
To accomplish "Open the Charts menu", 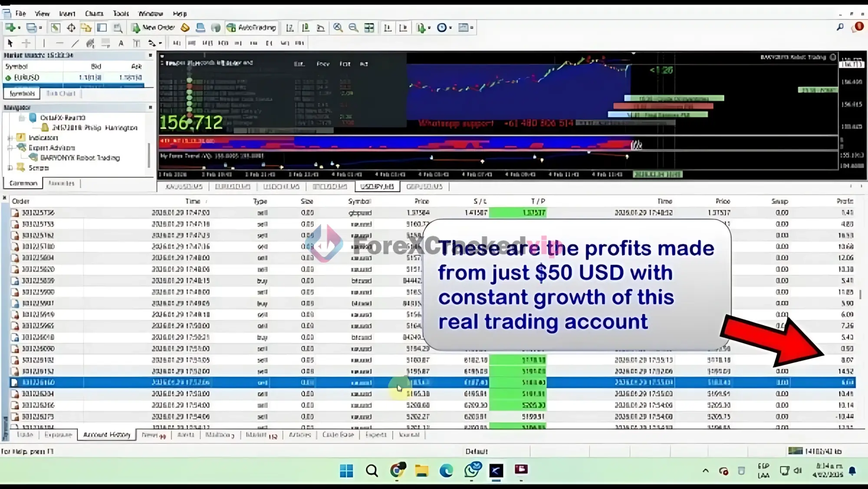I will coord(94,13).
